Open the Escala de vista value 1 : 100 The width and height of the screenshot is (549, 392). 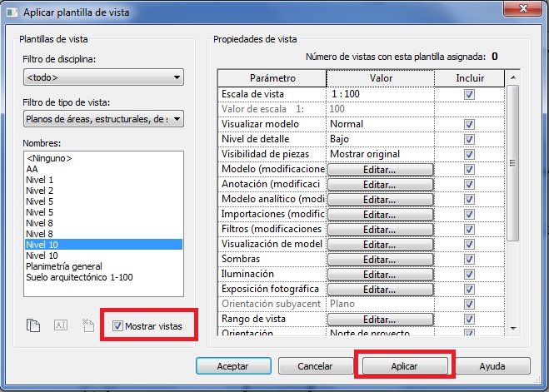point(380,95)
